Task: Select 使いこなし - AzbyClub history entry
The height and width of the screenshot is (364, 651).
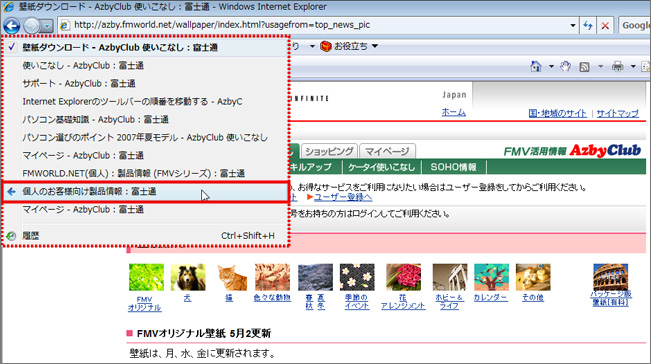Action: (145, 66)
